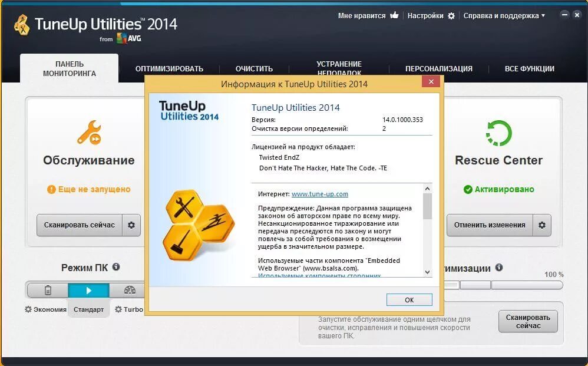Click the 100 % optimization value
588x366 pixels.
[554, 275]
